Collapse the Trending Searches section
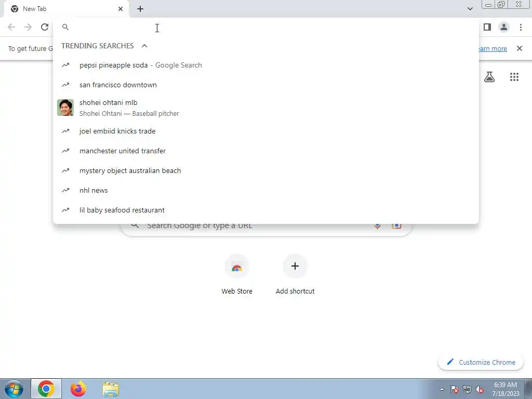 pyautogui.click(x=144, y=46)
